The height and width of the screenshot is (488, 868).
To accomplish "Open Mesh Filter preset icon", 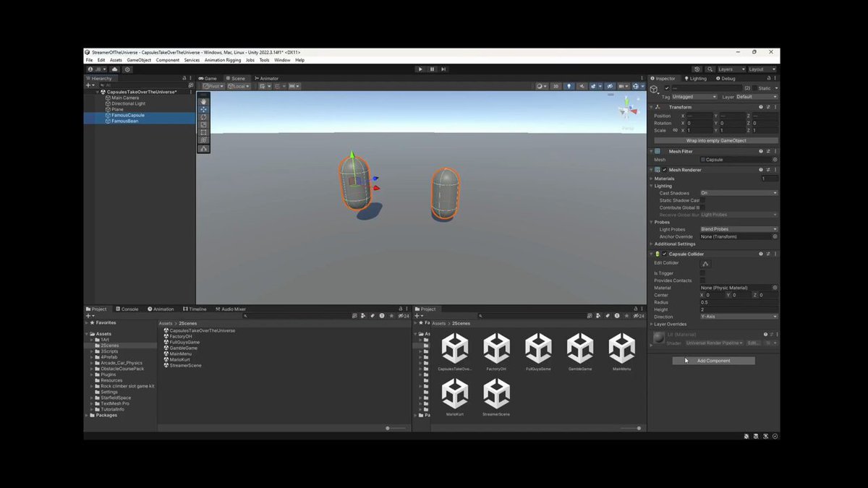I will coord(768,151).
